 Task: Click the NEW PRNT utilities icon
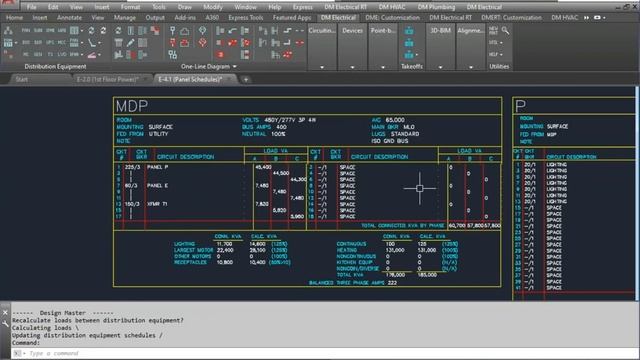point(493,31)
